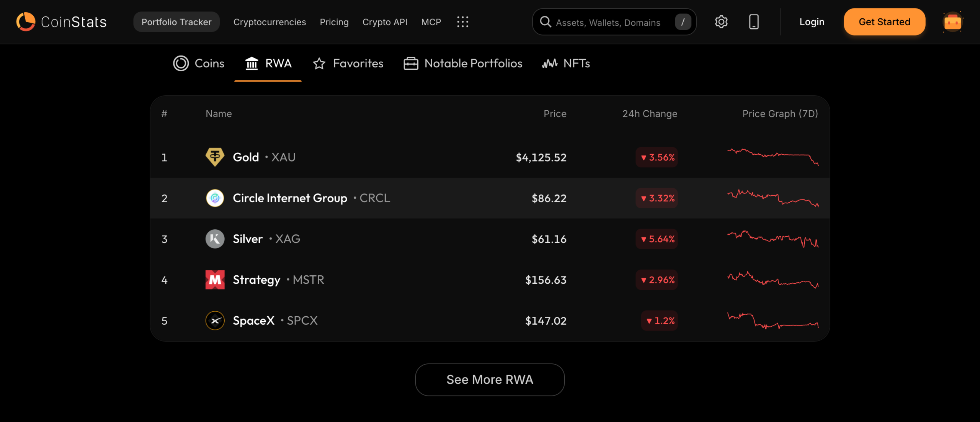Switch to the Coins tab
The height and width of the screenshot is (422, 980).
point(198,63)
